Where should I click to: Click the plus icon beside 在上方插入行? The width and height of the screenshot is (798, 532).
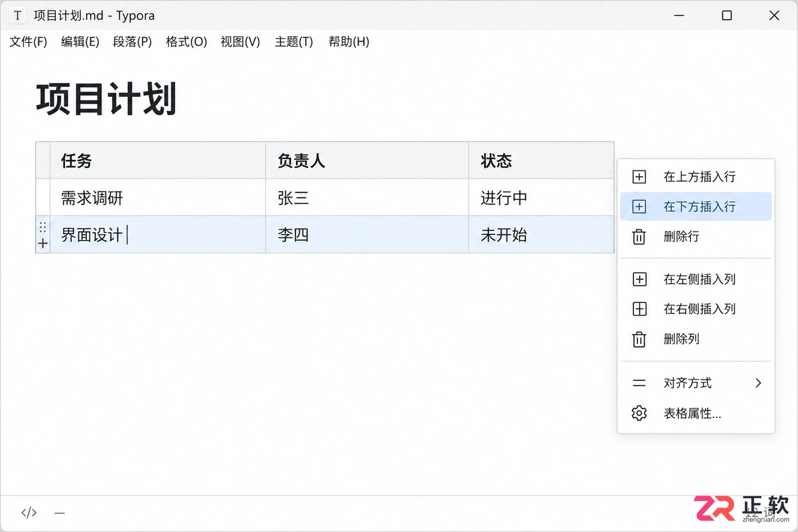[639, 177]
